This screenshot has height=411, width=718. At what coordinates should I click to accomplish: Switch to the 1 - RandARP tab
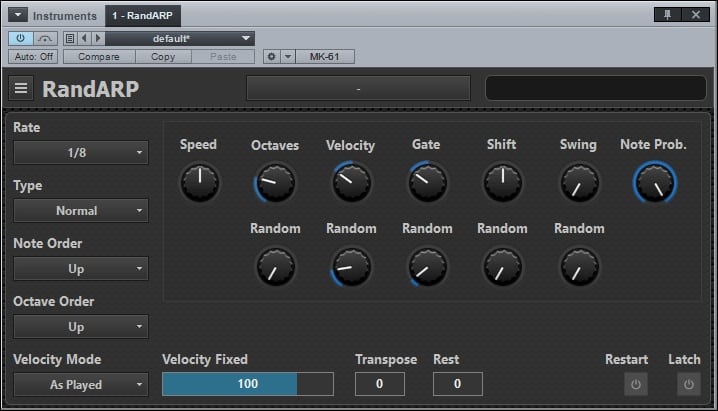click(143, 16)
